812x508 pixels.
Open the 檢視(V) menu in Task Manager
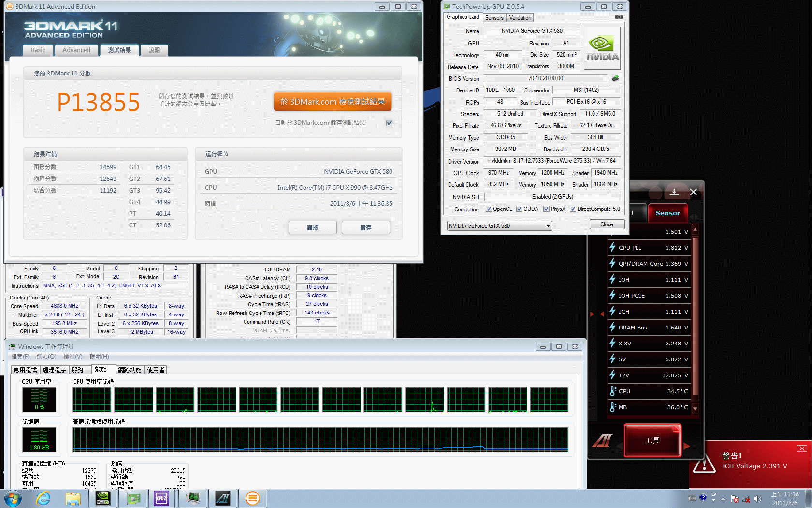click(x=73, y=357)
